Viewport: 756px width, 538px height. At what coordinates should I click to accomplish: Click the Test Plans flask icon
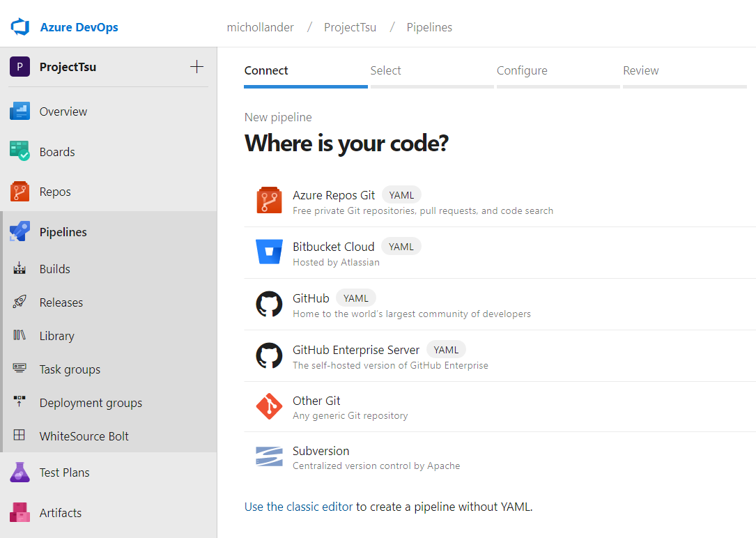20,472
